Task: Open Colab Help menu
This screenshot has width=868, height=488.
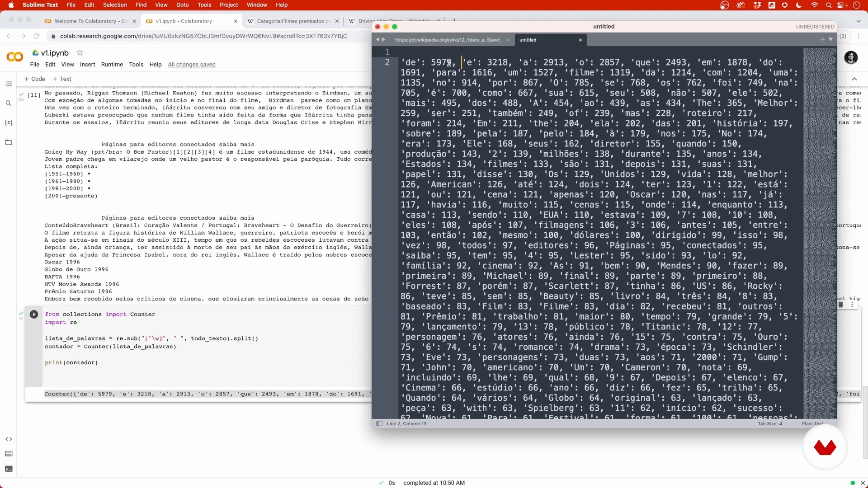Action: 156,65
